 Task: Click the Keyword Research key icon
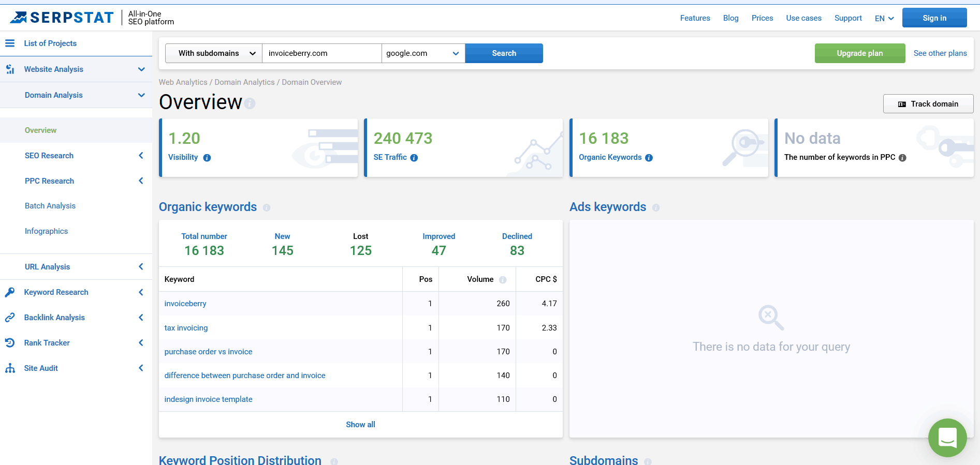pyautogui.click(x=10, y=292)
